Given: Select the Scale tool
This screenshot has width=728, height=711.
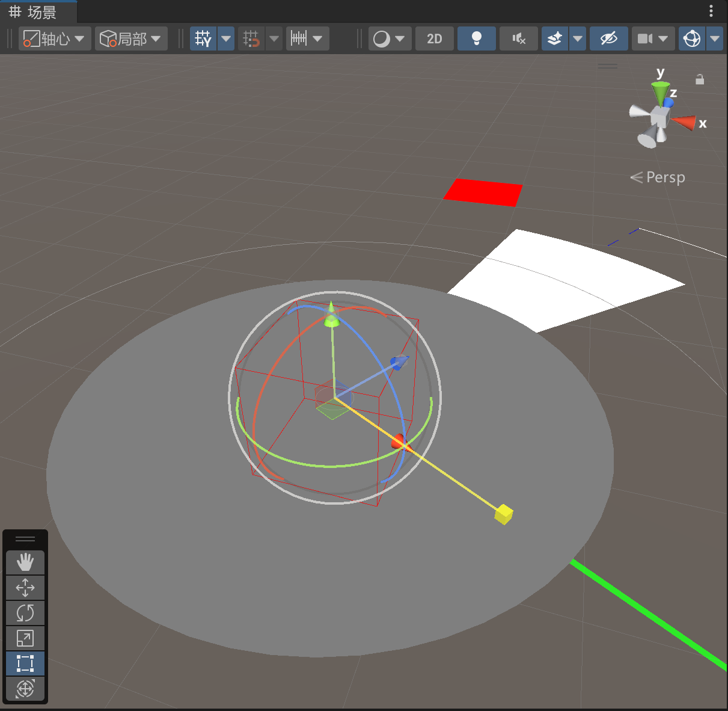Looking at the screenshot, I should tap(25, 638).
